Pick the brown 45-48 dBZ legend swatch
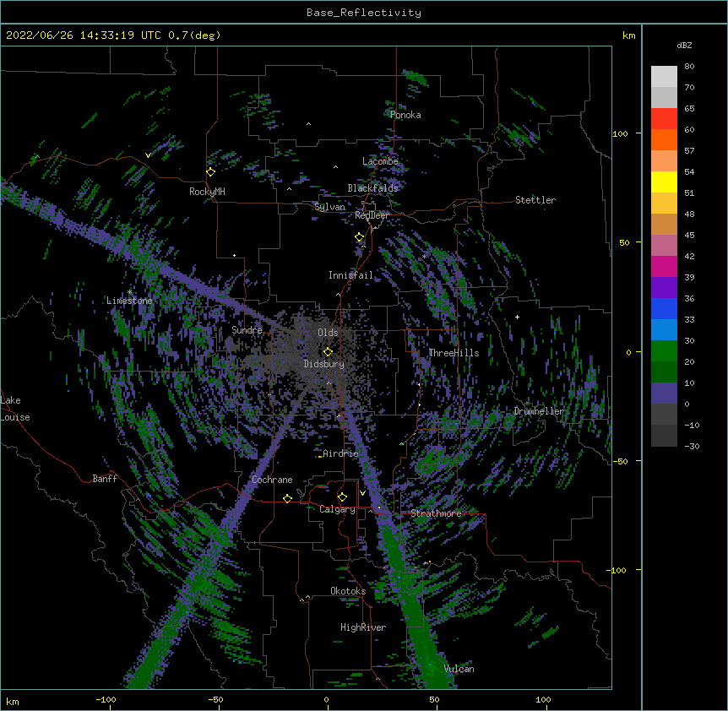This screenshot has height=711, width=728. (664, 224)
